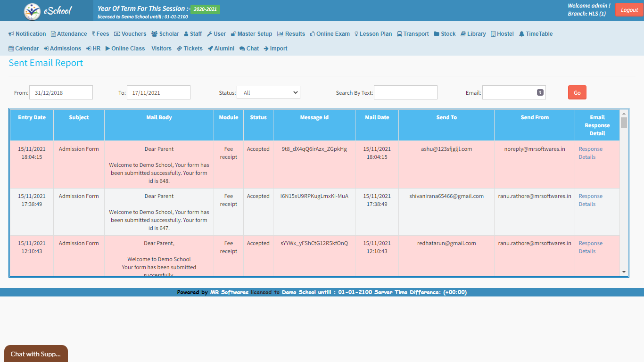Screen dimensions: 644x362
Task: Click the Hostel building icon
Action: pyautogui.click(x=493, y=34)
